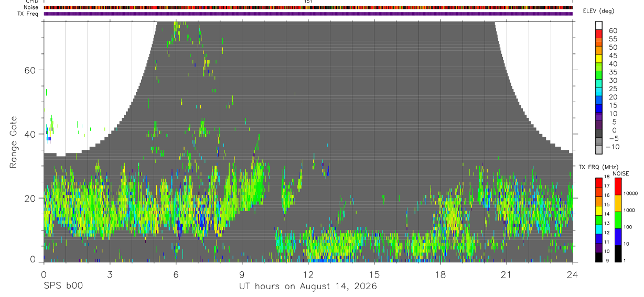Select the green 100 noise level swatch
Viewport: 644px width, 297px height.
click(x=618, y=220)
